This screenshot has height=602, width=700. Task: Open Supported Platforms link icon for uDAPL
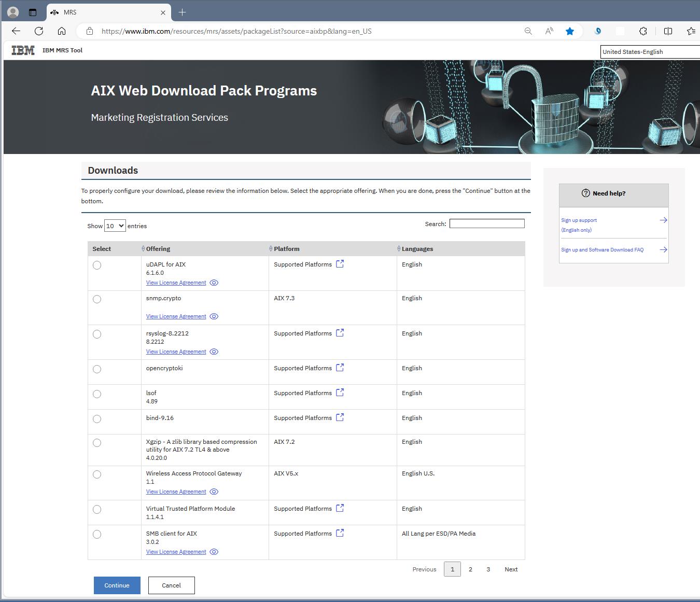coord(340,264)
